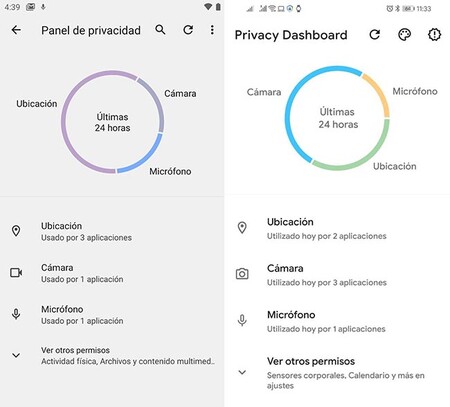
Task: Open the three-dot overflow menu
Action: pyautogui.click(x=212, y=30)
